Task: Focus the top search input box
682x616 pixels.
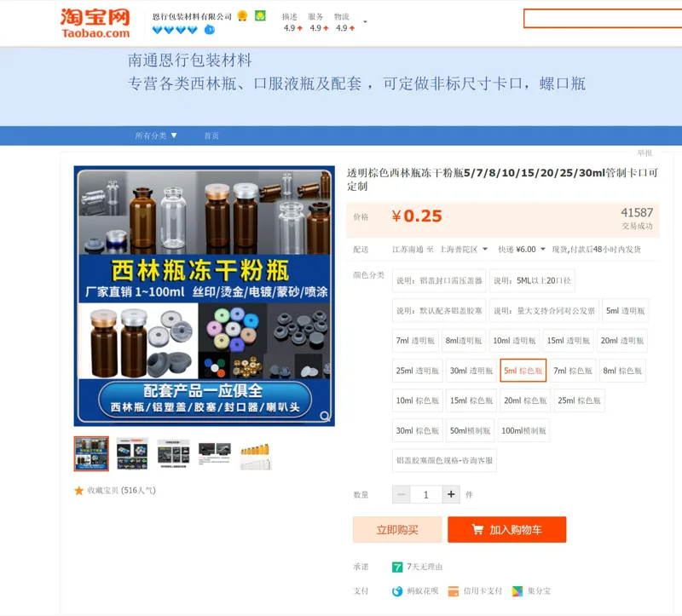Action: [603, 19]
